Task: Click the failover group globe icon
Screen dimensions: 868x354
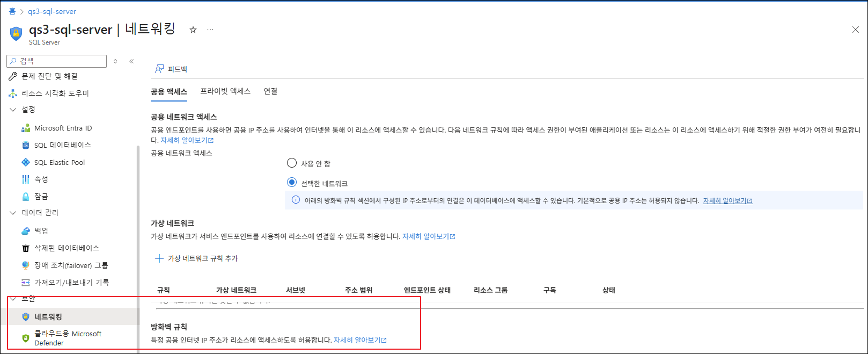Action: (x=26, y=265)
